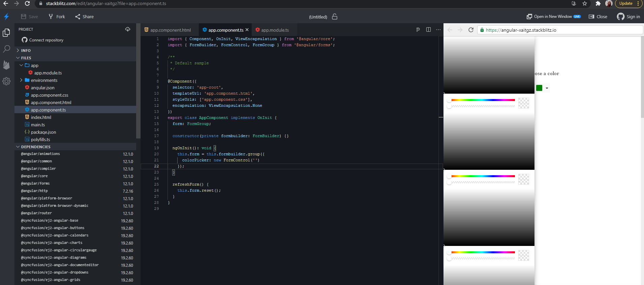Toggle the lock icon beside Untitled

click(335, 17)
